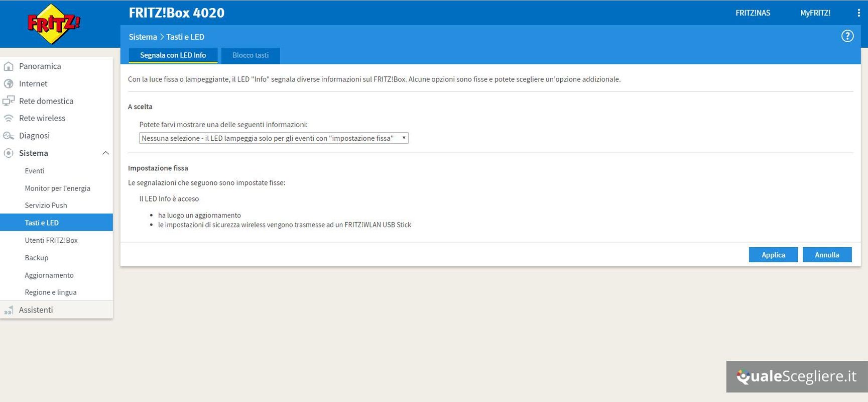Open the three-dot menu in header
Screen dimensions: 868x402
858,13
